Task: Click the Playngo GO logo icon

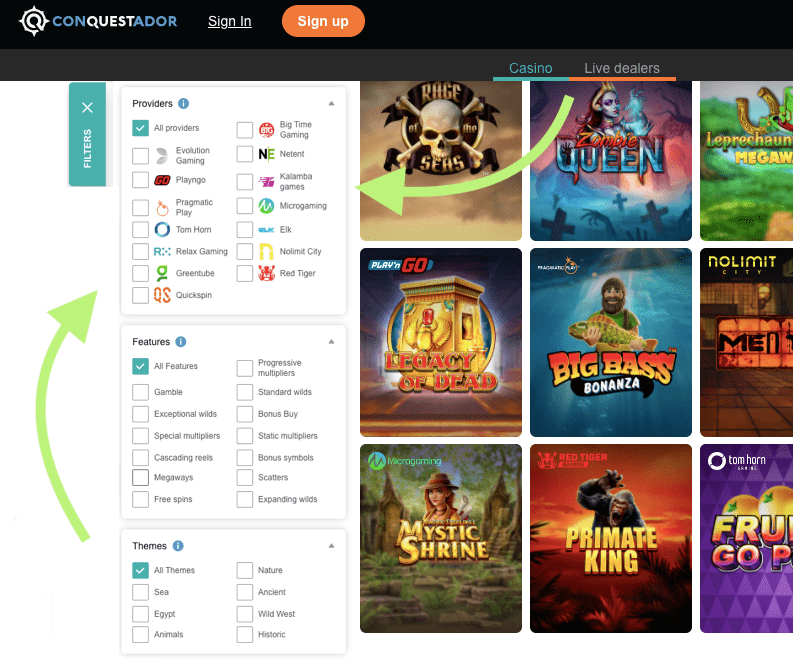Action: pos(162,180)
